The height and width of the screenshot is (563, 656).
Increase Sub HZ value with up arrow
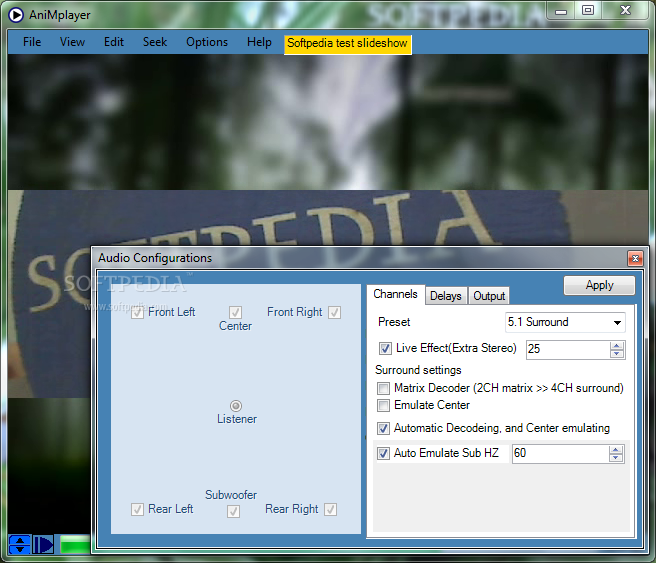616,450
